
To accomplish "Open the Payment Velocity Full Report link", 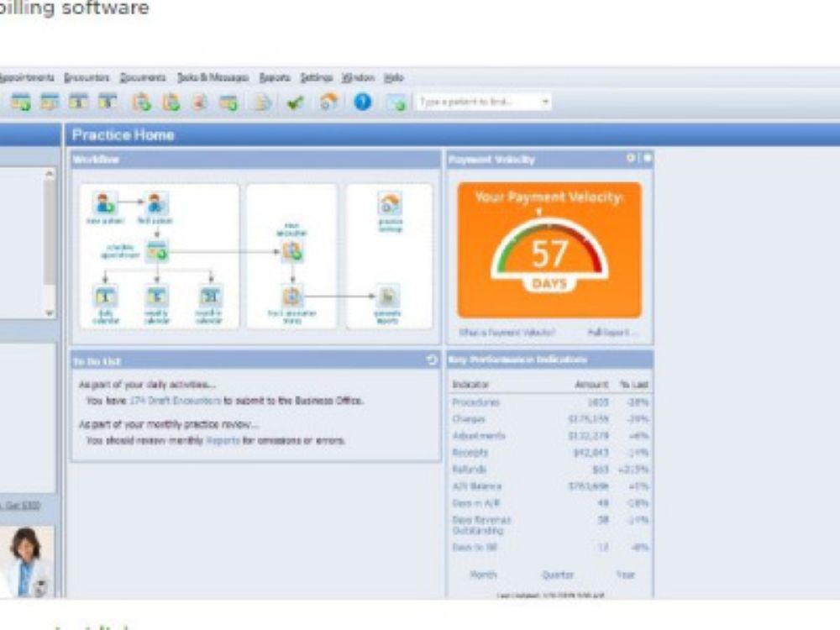I will pos(612,333).
